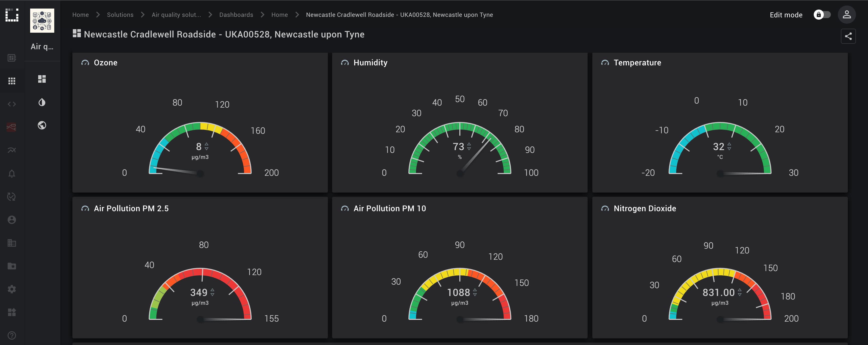
Task: Go to the first Home breadcrumb
Action: pos(81,15)
